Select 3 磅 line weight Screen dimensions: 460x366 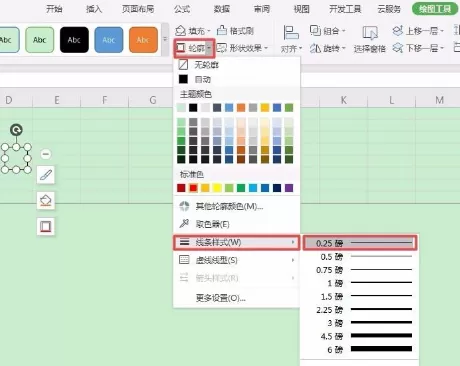click(x=360, y=323)
